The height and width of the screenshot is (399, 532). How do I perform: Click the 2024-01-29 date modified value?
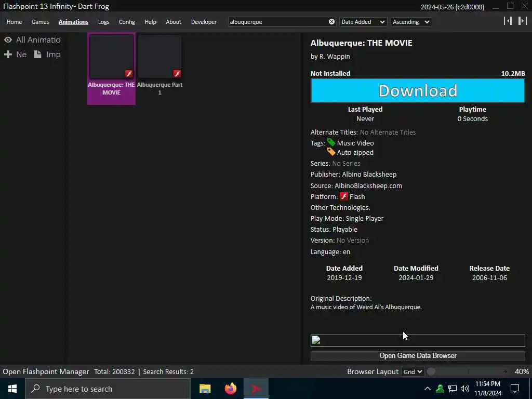pos(416,277)
